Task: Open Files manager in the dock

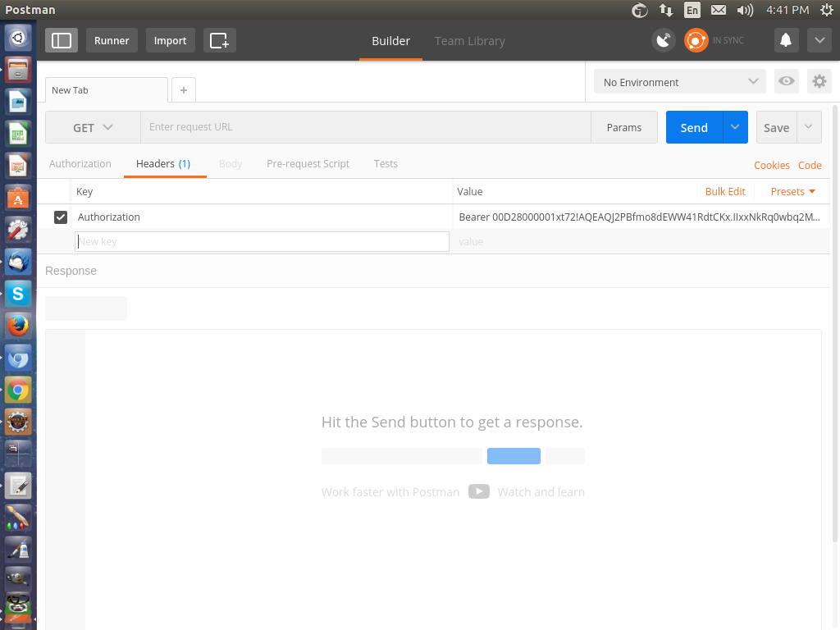Action: click(18, 71)
